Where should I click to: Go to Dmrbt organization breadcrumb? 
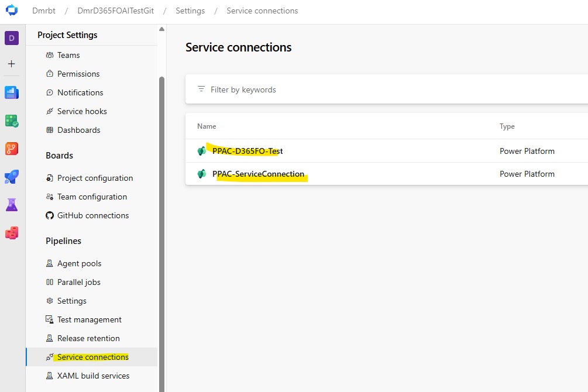pos(43,11)
